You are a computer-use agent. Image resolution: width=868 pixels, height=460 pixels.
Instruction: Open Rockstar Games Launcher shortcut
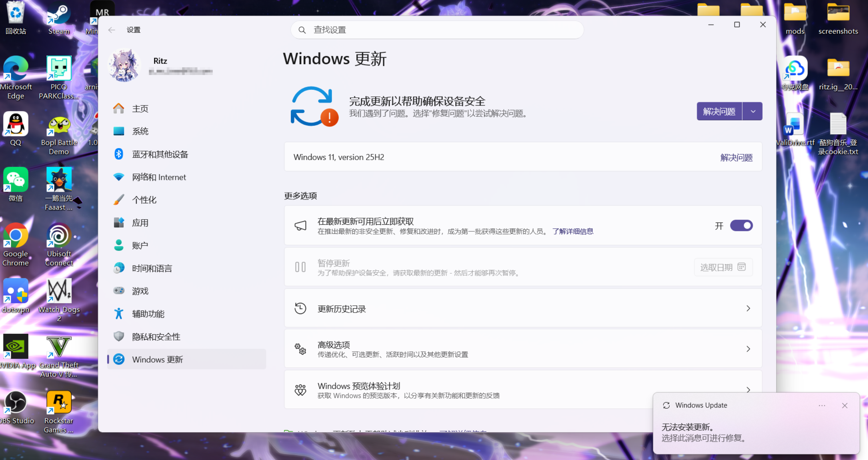click(x=59, y=412)
